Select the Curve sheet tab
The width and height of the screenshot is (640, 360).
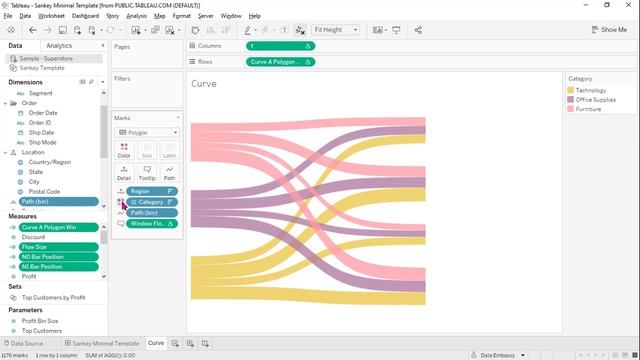click(156, 343)
